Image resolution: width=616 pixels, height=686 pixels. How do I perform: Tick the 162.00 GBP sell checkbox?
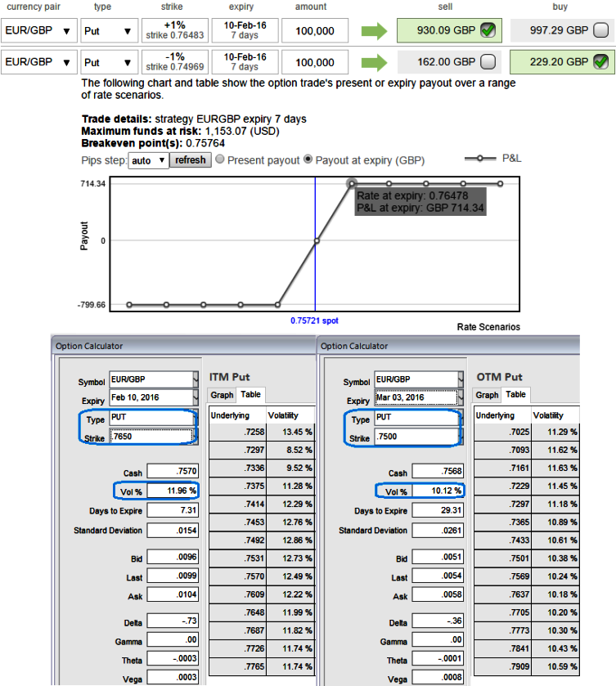(x=488, y=62)
